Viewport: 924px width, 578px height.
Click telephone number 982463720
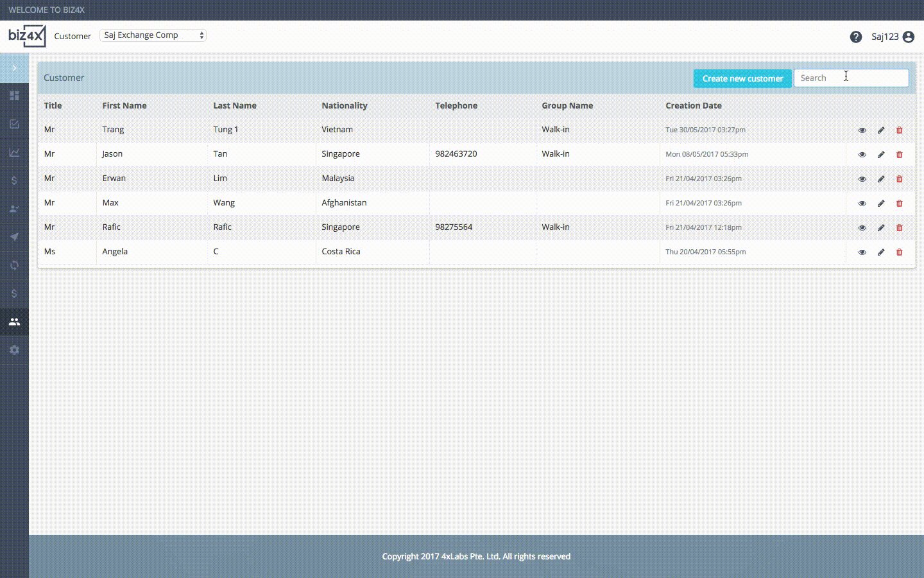pyautogui.click(x=456, y=153)
